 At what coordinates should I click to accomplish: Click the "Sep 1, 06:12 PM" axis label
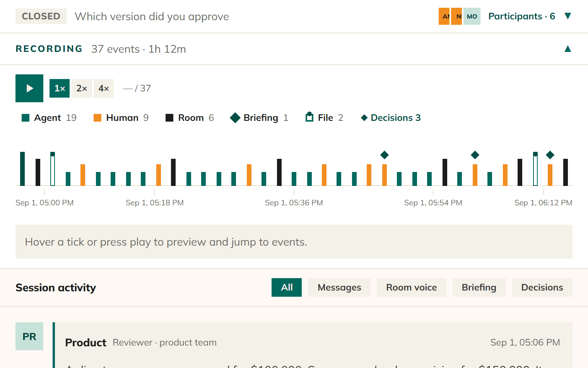pos(544,203)
